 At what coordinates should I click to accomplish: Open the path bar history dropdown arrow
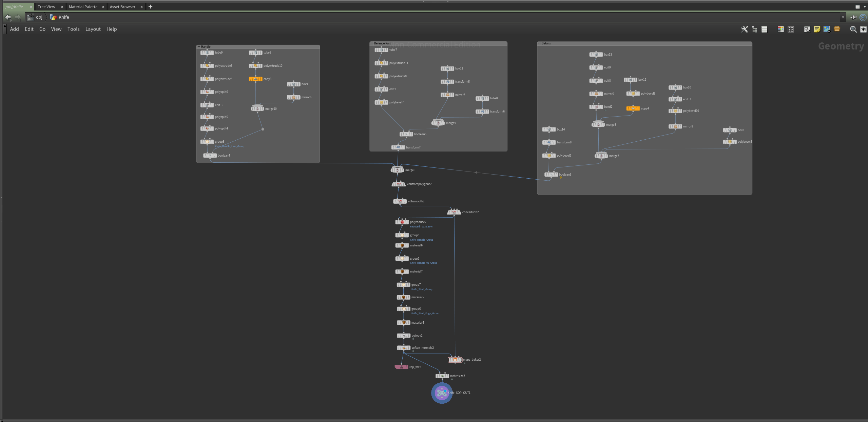[x=843, y=17]
